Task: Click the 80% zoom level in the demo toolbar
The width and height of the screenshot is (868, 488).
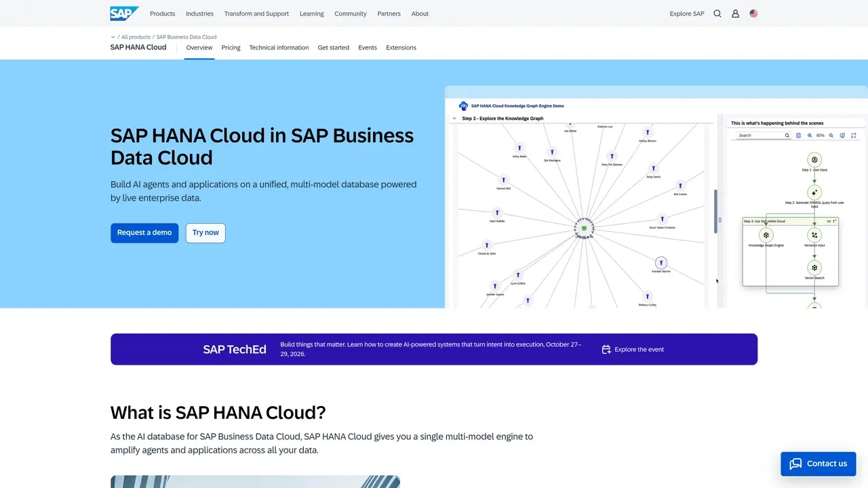Action: 821,136
